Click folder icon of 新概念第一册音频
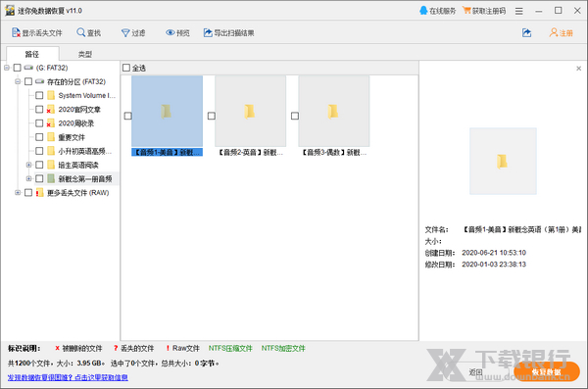Image resolution: width=588 pixels, height=389 pixels. click(x=51, y=178)
